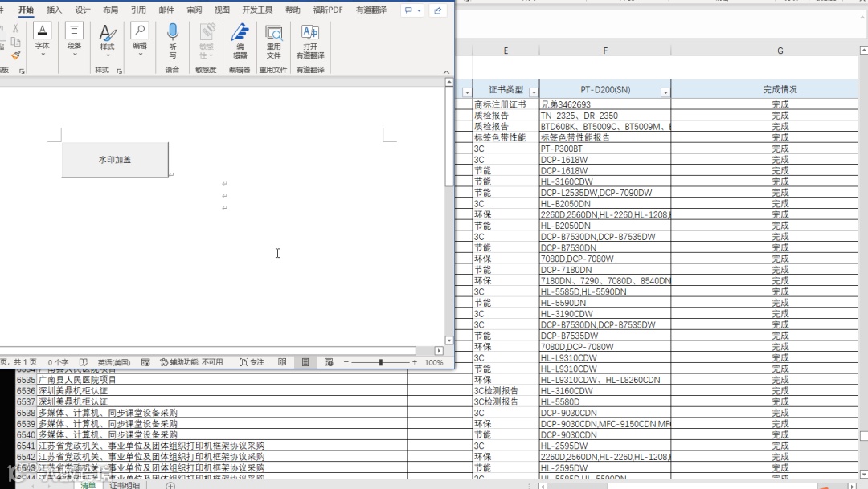Screen dimensions: 868x489
Task: Click the macro recording icon in status bar
Action: [145, 362]
